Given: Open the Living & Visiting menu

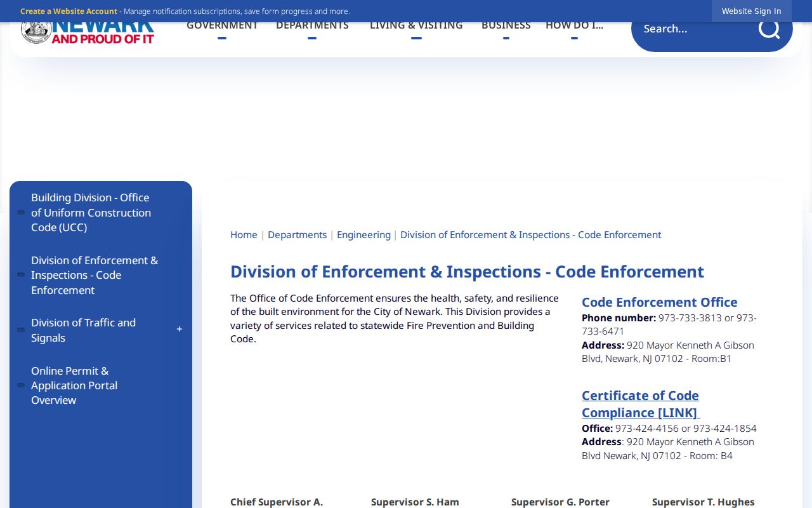Looking at the screenshot, I should pos(416,27).
